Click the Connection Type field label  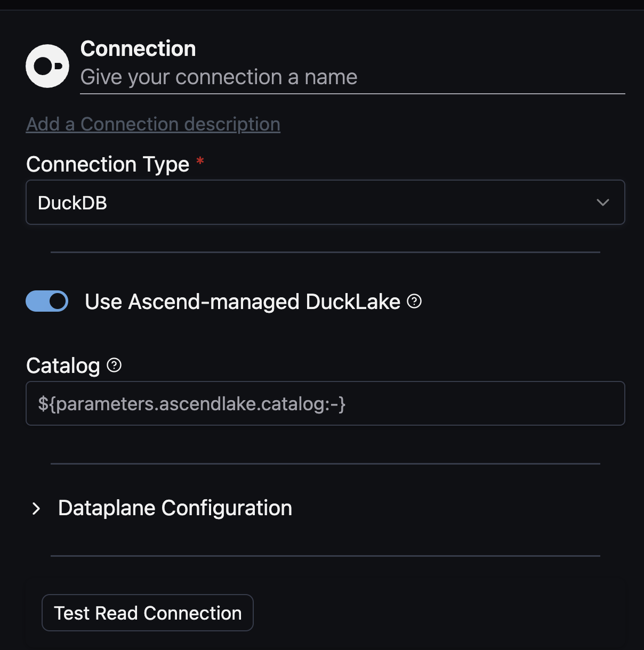(x=108, y=165)
